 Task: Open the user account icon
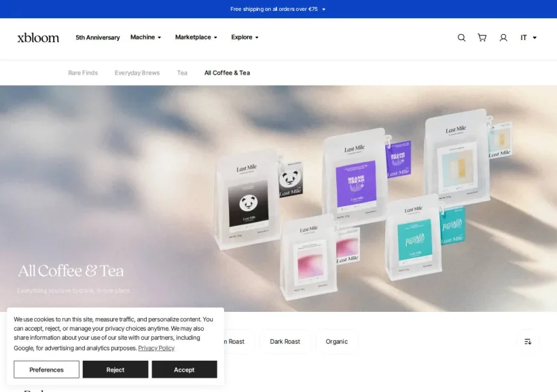tap(503, 37)
